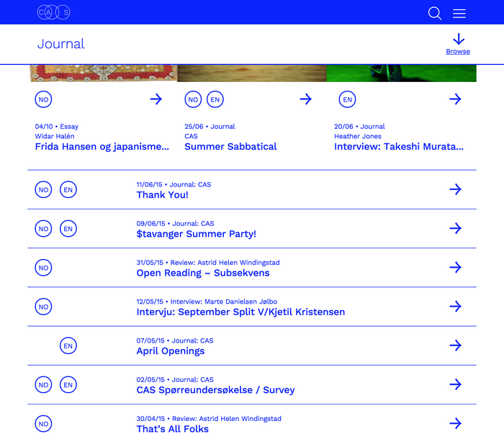504x439 pixels.
Task: Select EN language on Summer Sabbatical card
Action: [x=215, y=99]
